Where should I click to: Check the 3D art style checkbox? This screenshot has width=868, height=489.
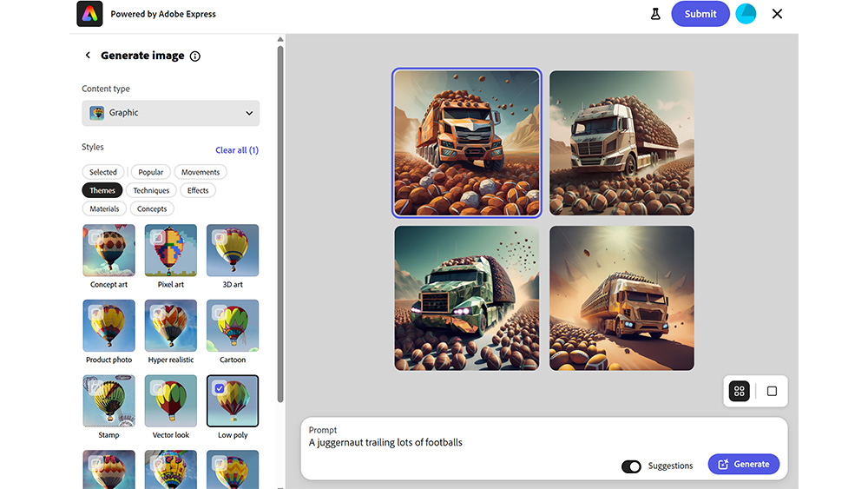[x=220, y=238]
